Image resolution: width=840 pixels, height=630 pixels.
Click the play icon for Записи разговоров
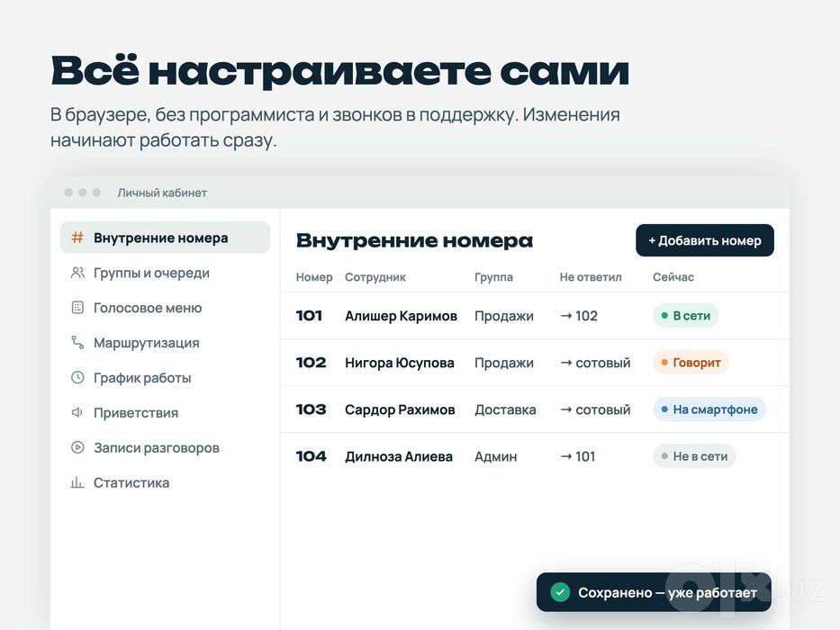77,447
